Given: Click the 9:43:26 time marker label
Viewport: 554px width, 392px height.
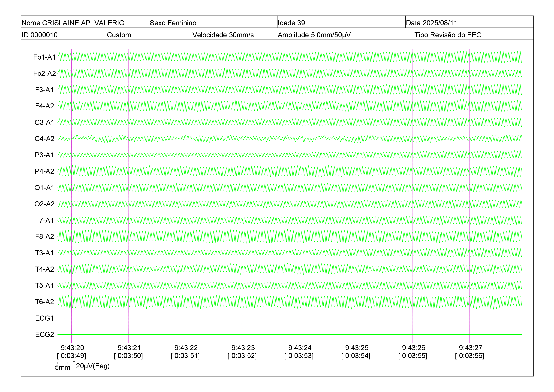Looking at the screenshot, I should coord(414,348).
